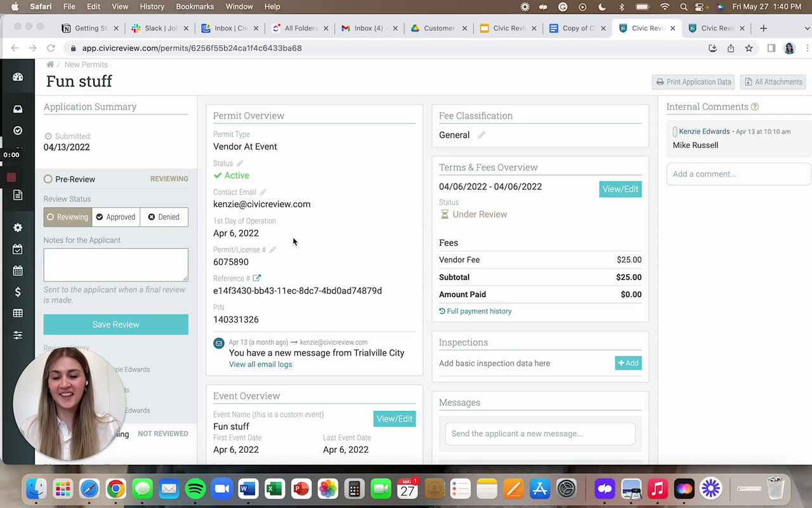This screenshot has width=812, height=508.
Task: Edit Contact Email with the pencil icon
Action: coord(263,192)
